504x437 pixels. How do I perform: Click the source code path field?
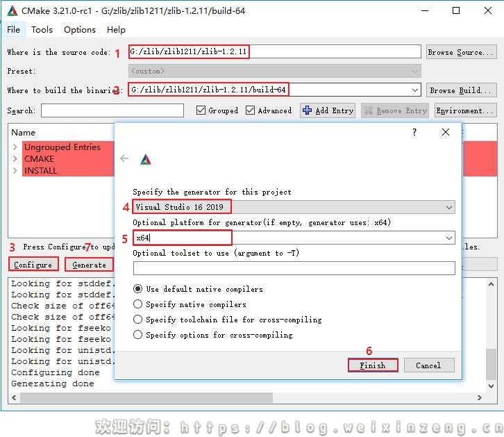274,52
